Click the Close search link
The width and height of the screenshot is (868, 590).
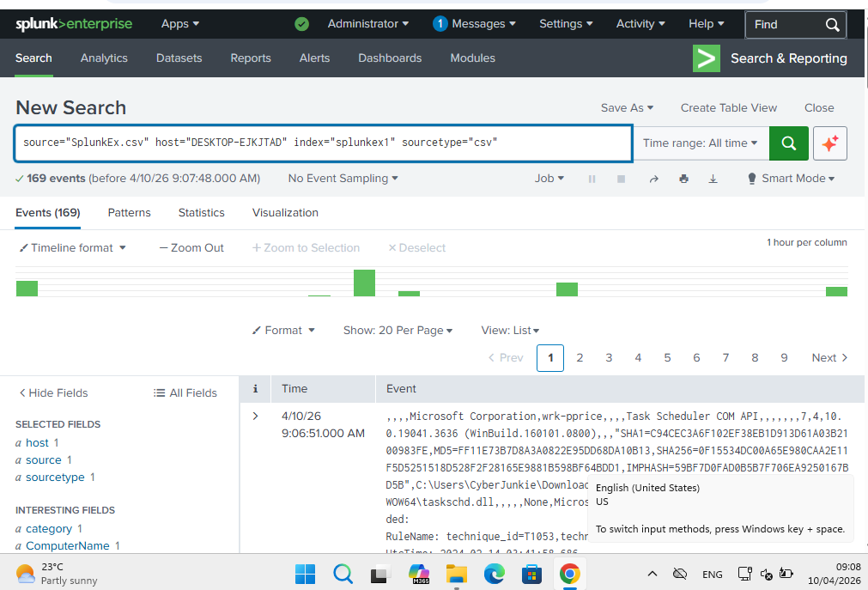click(819, 108)
